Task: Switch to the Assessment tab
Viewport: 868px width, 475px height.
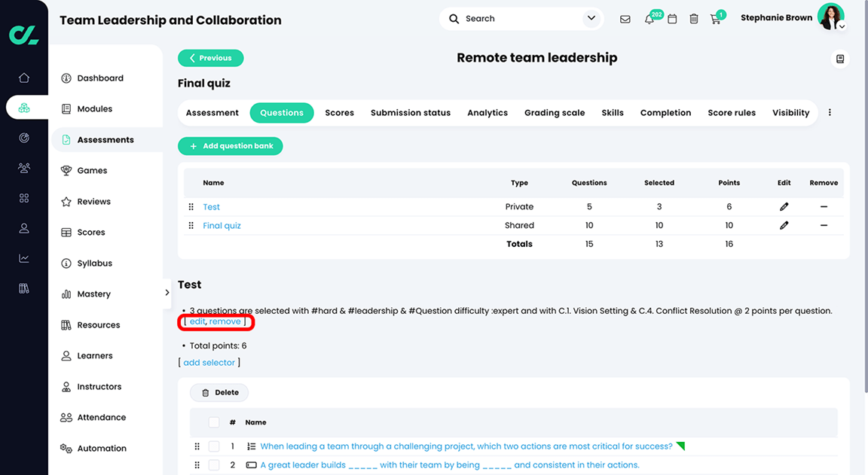Action: pos(212,113)
